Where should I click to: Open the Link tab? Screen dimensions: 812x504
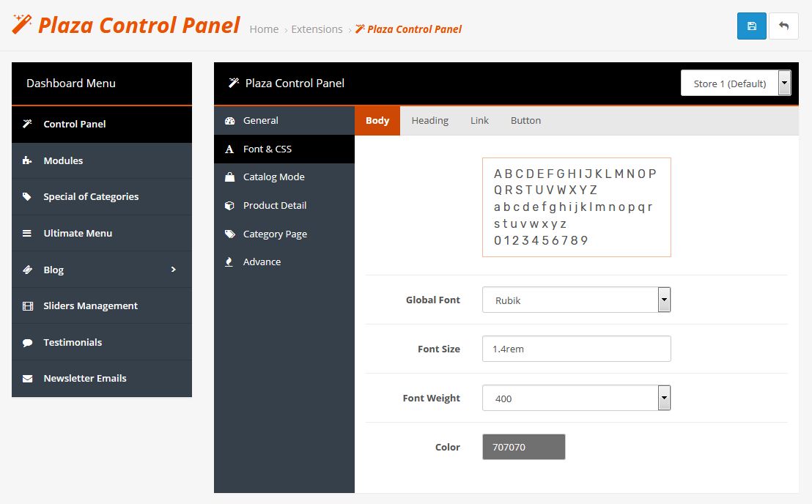point(479,121)
